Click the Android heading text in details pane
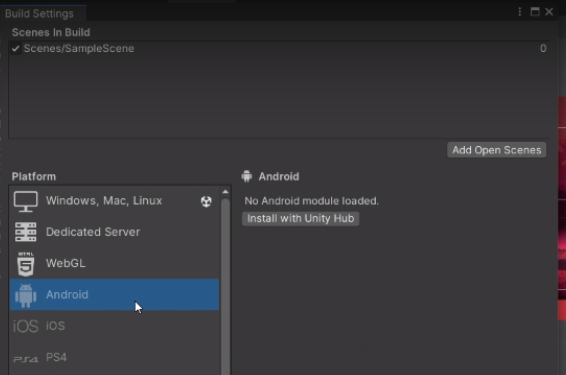The image size is (566, 375). pos(279,176)
